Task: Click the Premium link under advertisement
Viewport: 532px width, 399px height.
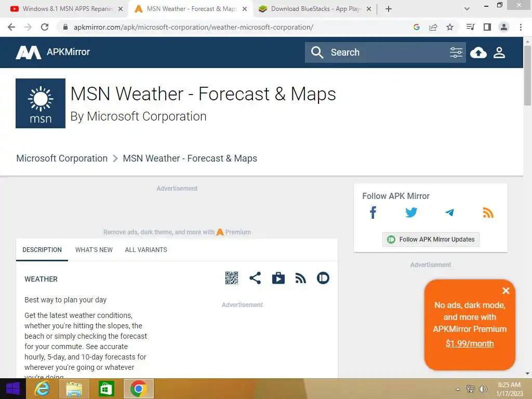Action: click(234, 232)
